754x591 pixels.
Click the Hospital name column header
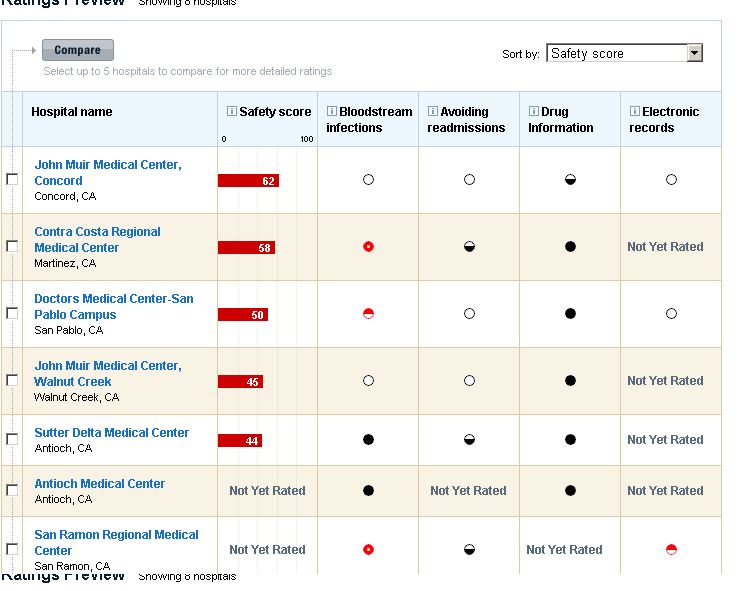click(72, 112)
